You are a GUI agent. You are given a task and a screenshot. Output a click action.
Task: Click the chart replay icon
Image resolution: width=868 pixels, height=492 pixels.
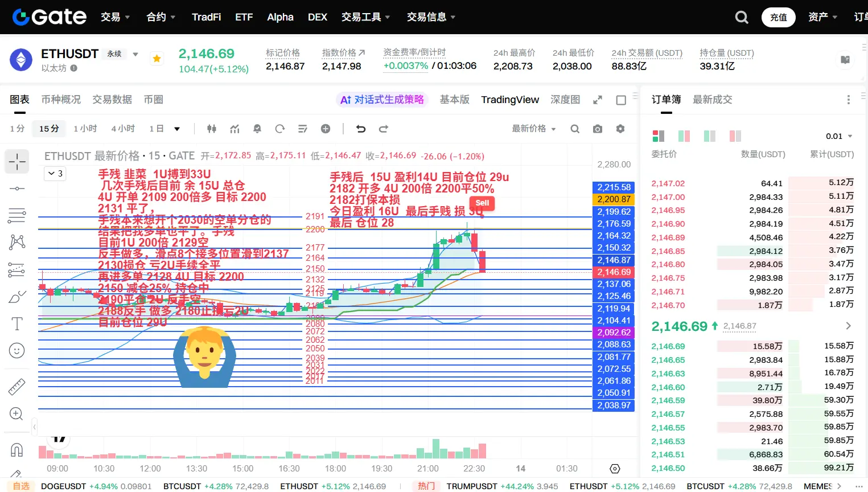point(280,129)
